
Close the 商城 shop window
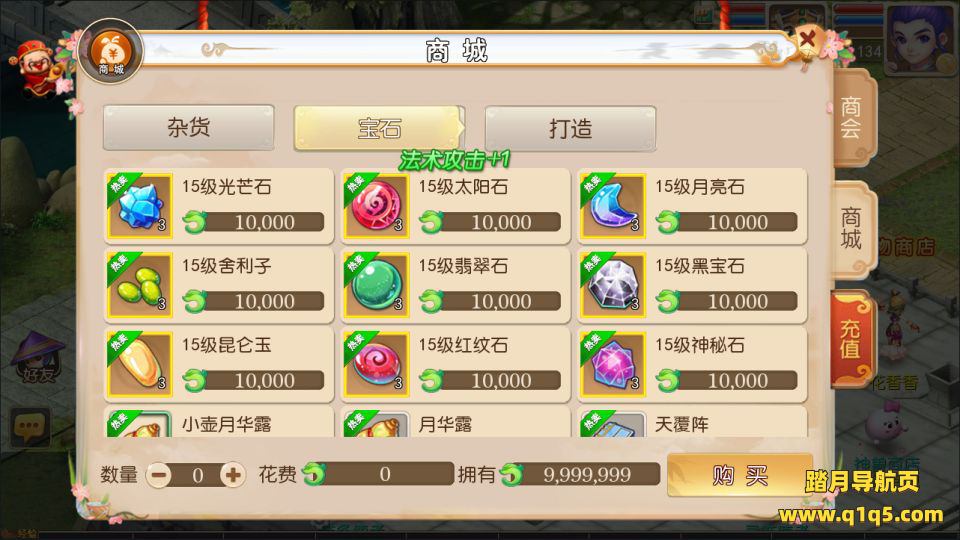tap(808, 40)
